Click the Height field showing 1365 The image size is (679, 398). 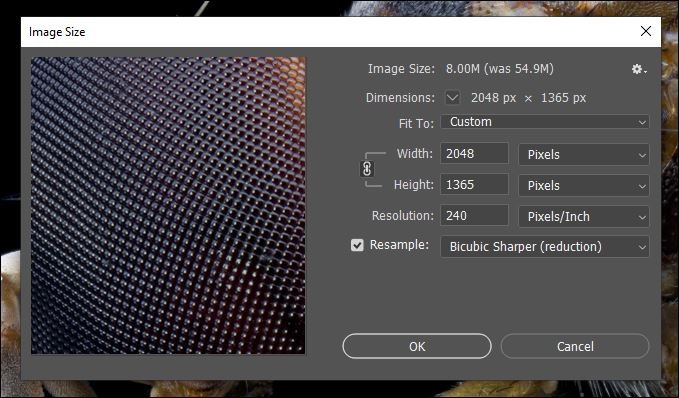[x=474, y=184]
